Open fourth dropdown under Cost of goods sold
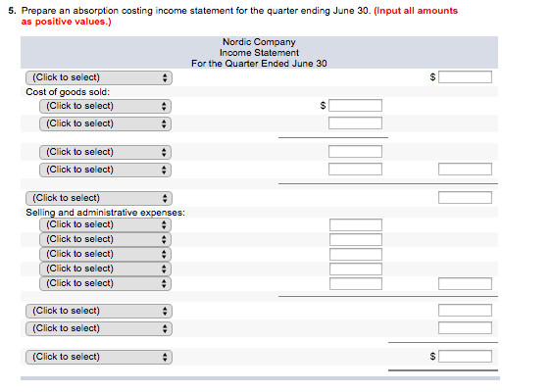The image size is (552, 392). point(105,170)
